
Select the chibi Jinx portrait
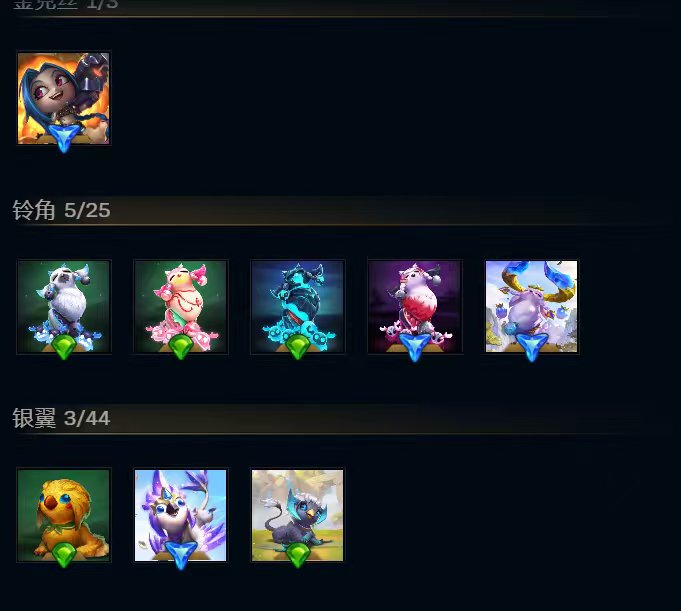click(x=64, y=98)
